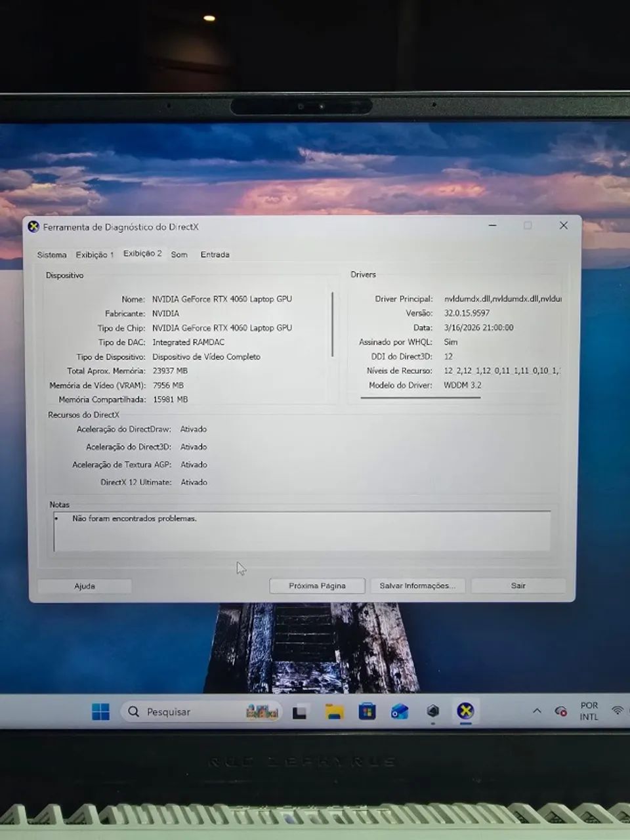Open the Wi-Fi network tray icon
Screen dimensions: 630x840
(x=617, y=711)
